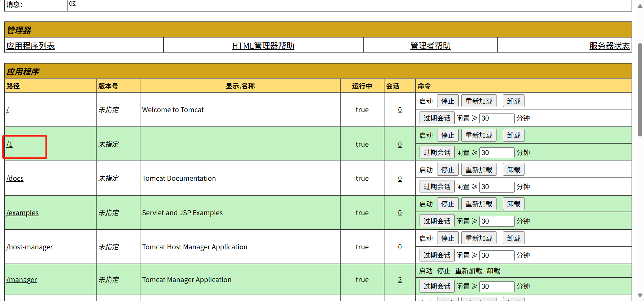This screenshot has height=301, width=644.
Task: Open session count 0 for /host-manager row
Action: pos(400,247)
